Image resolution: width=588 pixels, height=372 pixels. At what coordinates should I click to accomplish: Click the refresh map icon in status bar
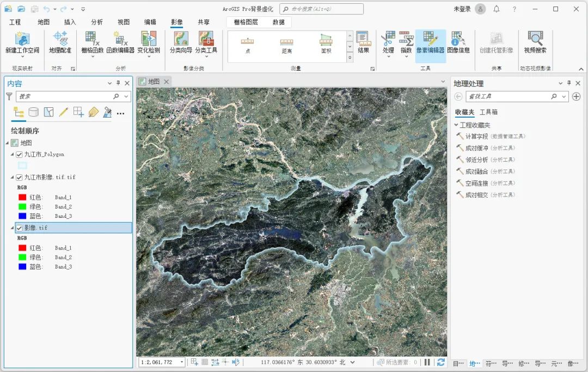coord(441,362)
